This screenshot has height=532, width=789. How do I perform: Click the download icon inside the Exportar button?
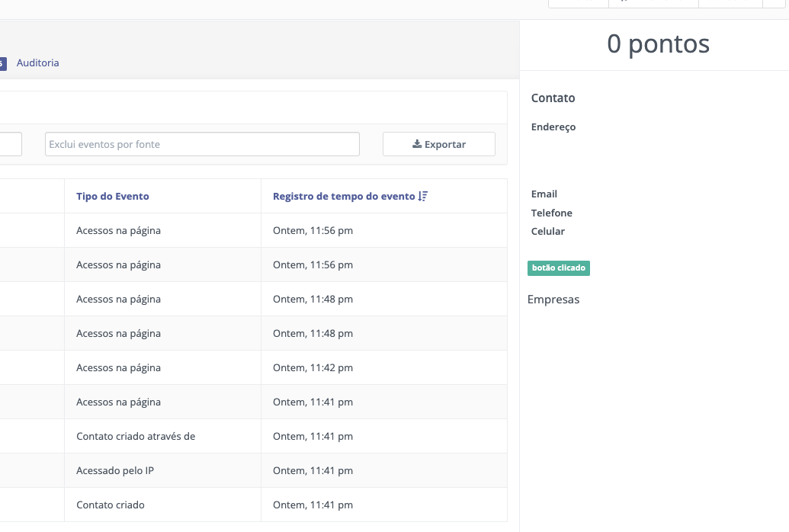pos(416,144)
